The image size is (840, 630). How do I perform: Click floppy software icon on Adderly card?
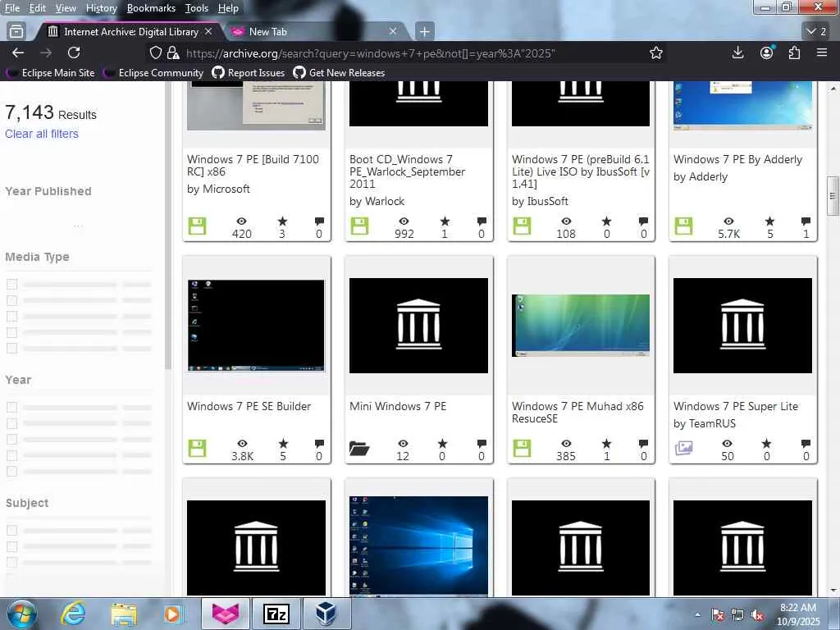pos(683,226)
